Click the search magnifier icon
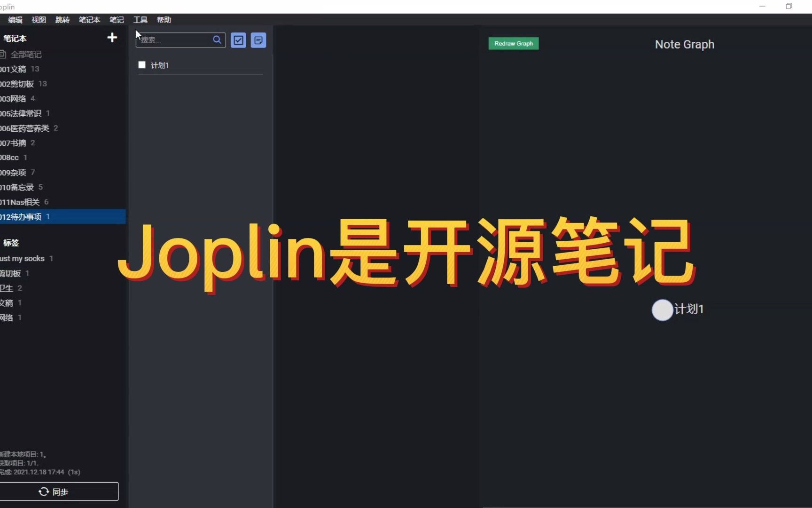The image size is (812, 508). click(x=217, y=40)
